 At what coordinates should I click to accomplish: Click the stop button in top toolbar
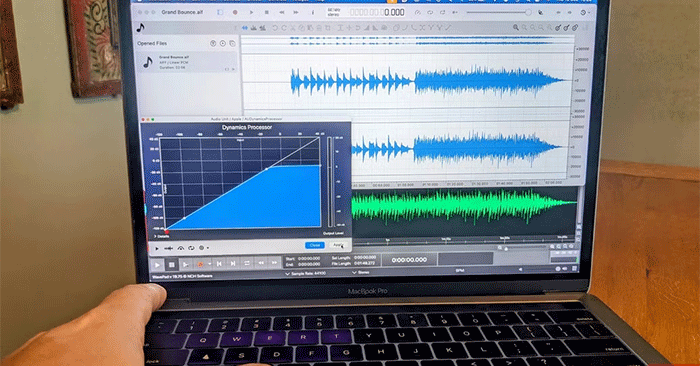266,12
